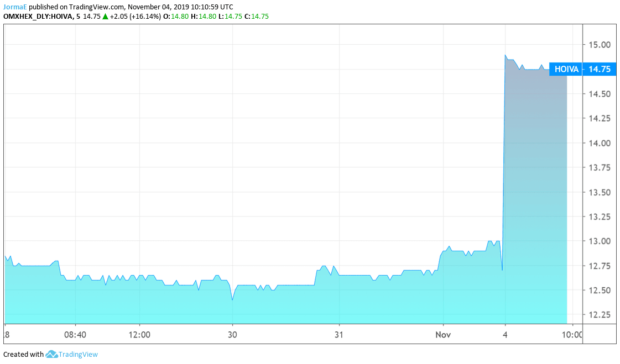
Task: Click the close value C:14.75
Action: [256, 17]
